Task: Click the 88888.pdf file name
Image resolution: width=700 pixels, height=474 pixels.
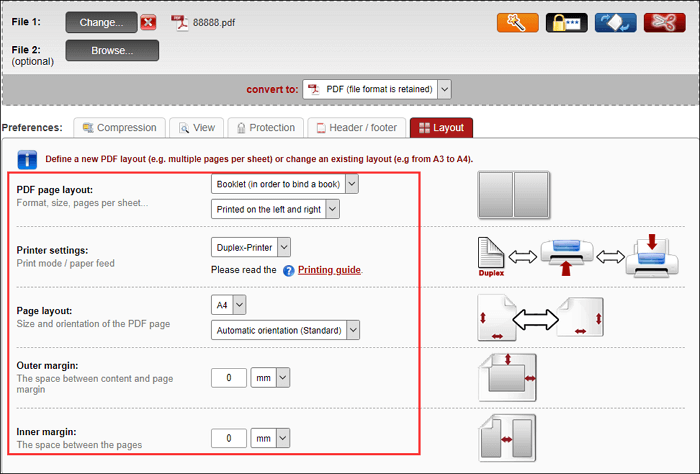Action: pyautogui.click(x=214, y=23)
